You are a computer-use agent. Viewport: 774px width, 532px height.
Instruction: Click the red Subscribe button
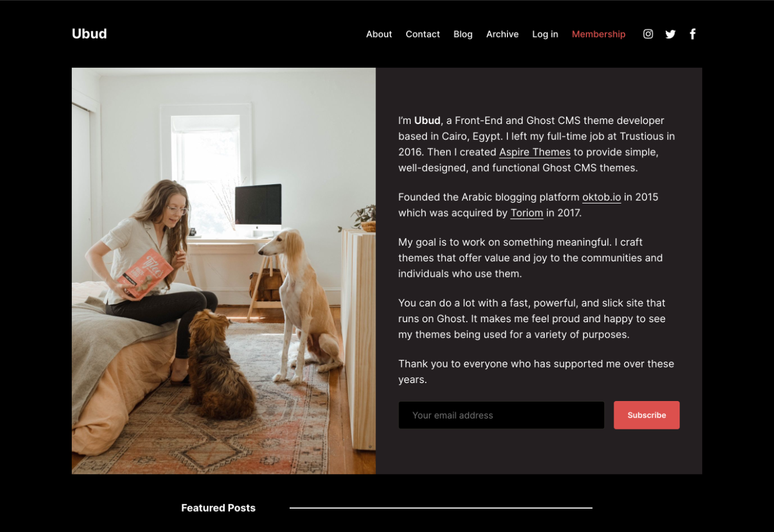point(647,415)
